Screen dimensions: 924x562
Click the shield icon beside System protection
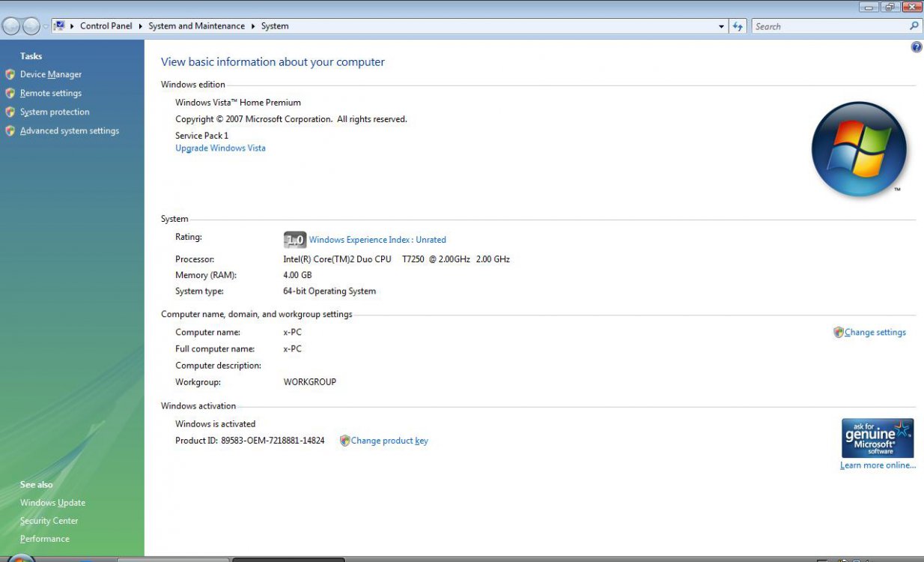point(10,112)
